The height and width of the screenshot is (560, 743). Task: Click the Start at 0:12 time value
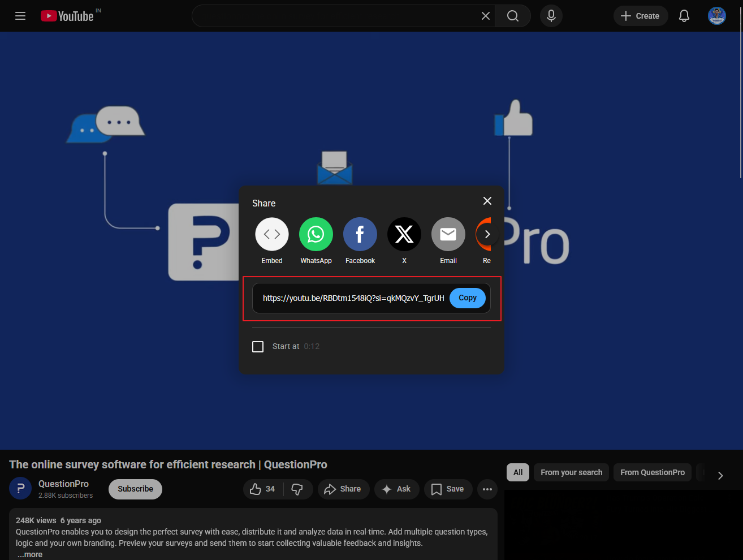pyautogui.click(x=312, y=346)
